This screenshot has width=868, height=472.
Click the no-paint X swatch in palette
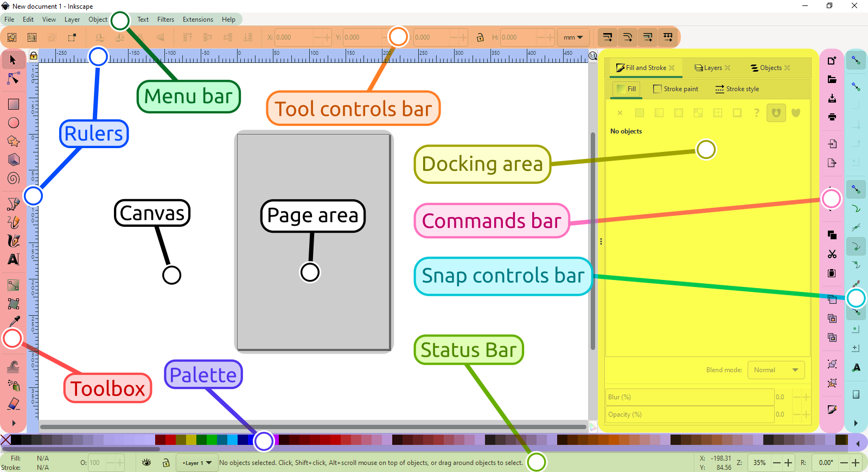pos(5,439)
